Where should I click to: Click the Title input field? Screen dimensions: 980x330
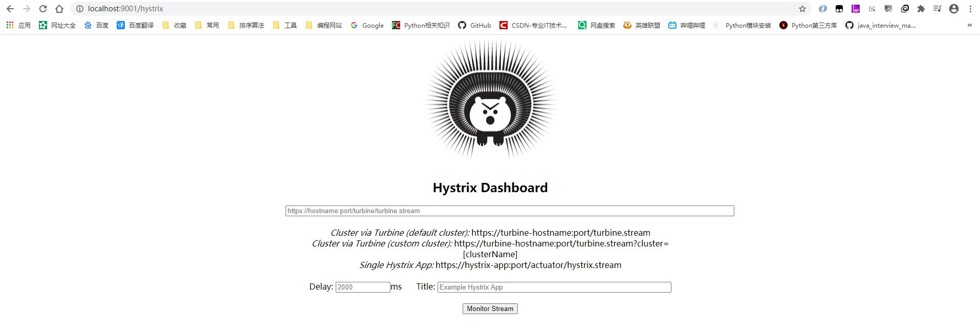pos(554,287)
